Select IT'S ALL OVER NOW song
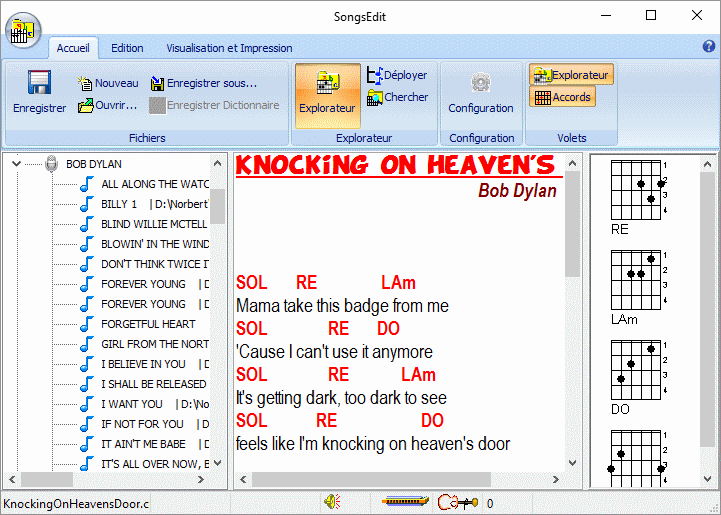 click(155, 464)
